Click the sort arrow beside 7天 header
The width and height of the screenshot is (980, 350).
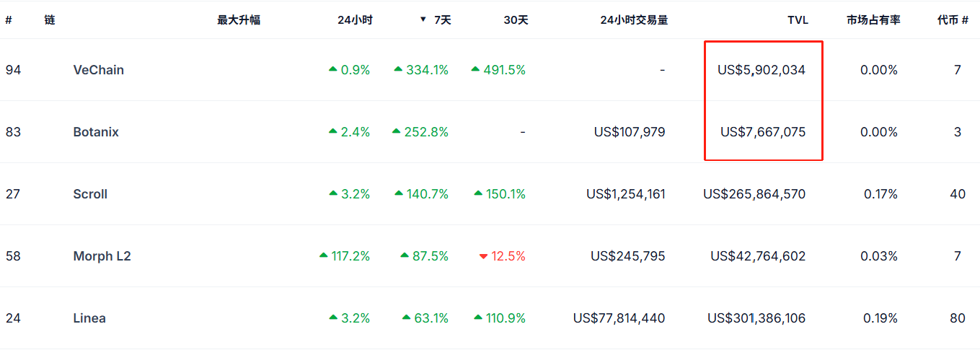tap(423, 19)
